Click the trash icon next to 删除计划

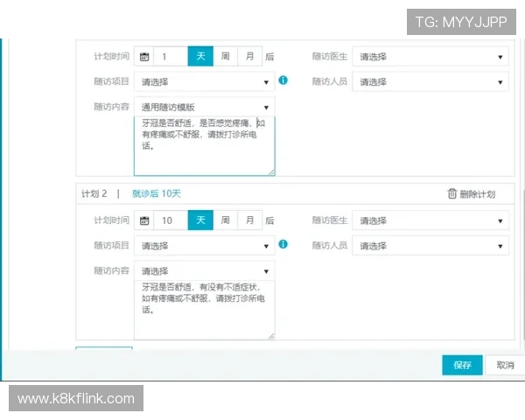(x=452, y=193)
